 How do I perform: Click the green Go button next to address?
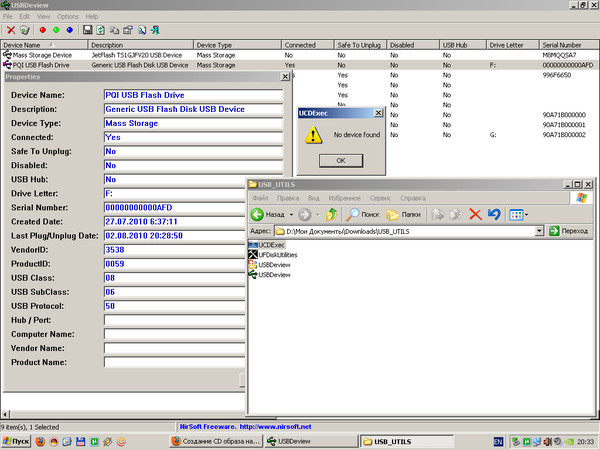coord(569,231)
